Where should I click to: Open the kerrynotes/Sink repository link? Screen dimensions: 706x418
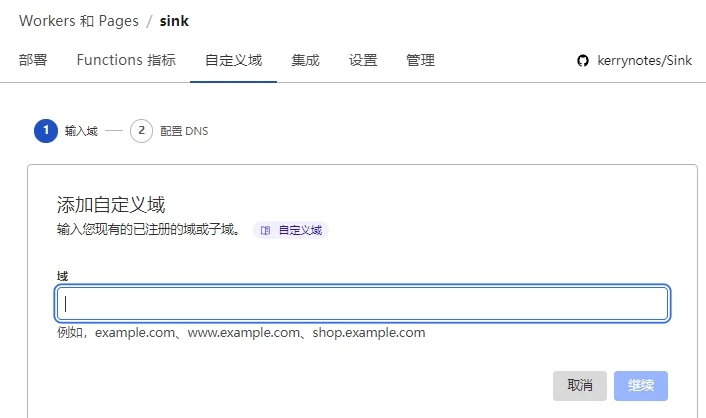[644, 60]
